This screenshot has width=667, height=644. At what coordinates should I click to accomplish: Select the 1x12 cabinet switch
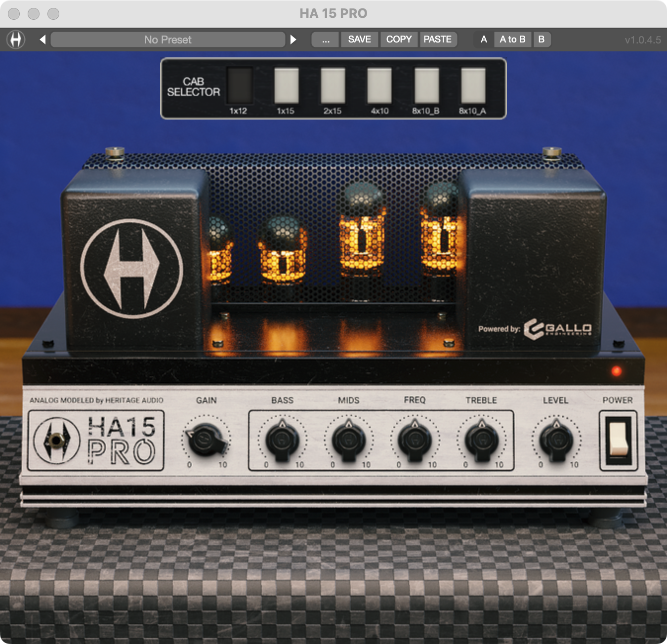tap(239, 85)
